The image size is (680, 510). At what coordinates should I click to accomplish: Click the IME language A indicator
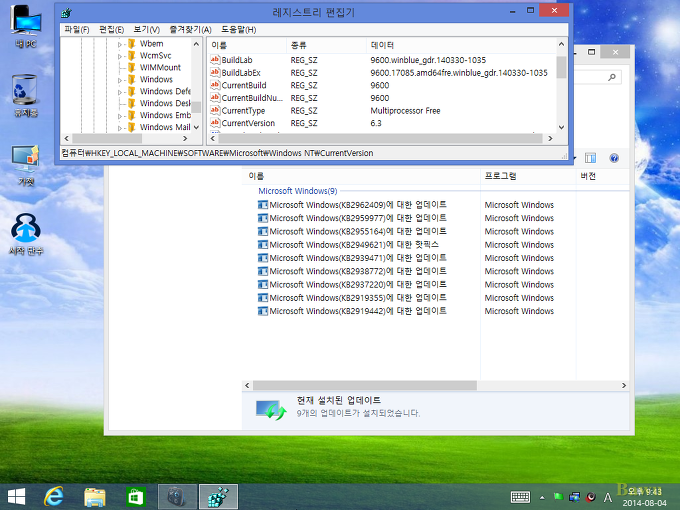pos(608,497)
